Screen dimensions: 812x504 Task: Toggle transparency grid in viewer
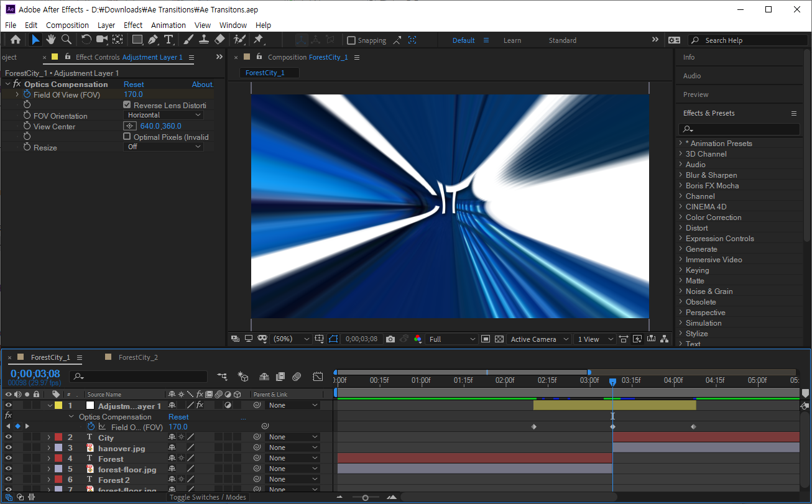499,339
